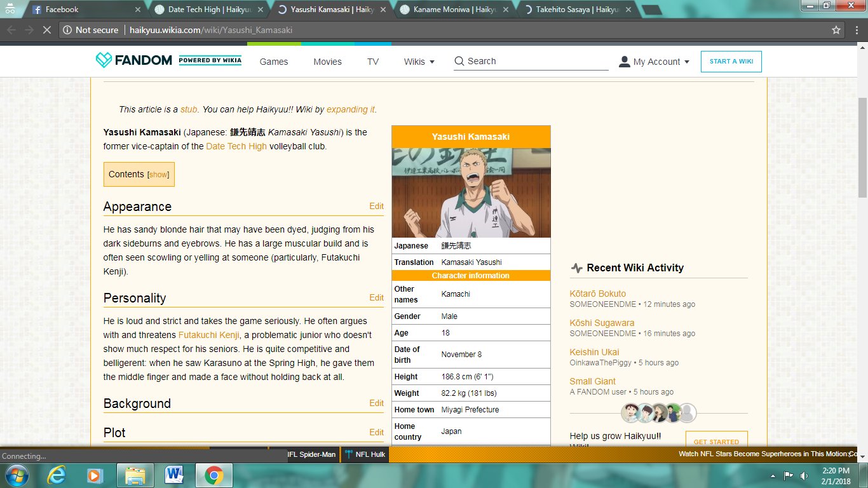Image resolution: width=868 pixels, height=488 pixels.
Task: Edit the Plot section
Action: [x=377, y=432]
